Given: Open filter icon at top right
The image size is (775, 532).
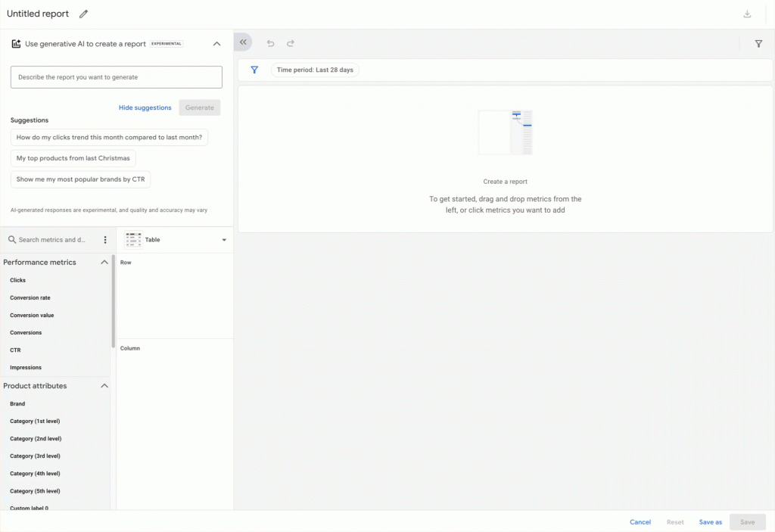Looking at the screenshot, I should pyautogui.click(x=758, y=44).
